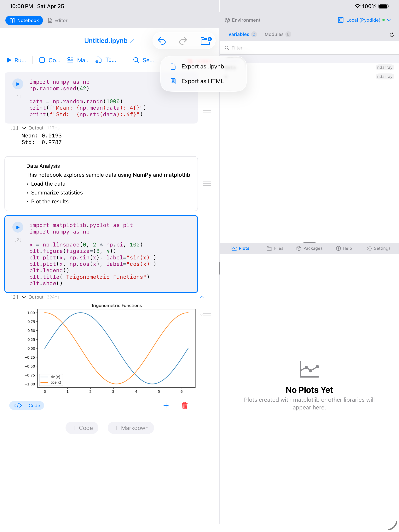Click the redo arrow icon
The width and height of the screenshot is (399, 532).
pyautogui.click(x=183, y=41)
